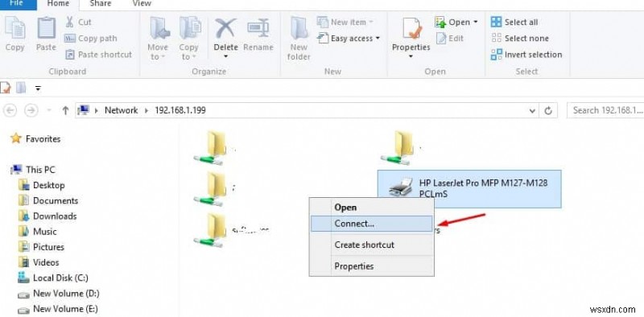Click Select all in ribbon

(x=514, y=23)
